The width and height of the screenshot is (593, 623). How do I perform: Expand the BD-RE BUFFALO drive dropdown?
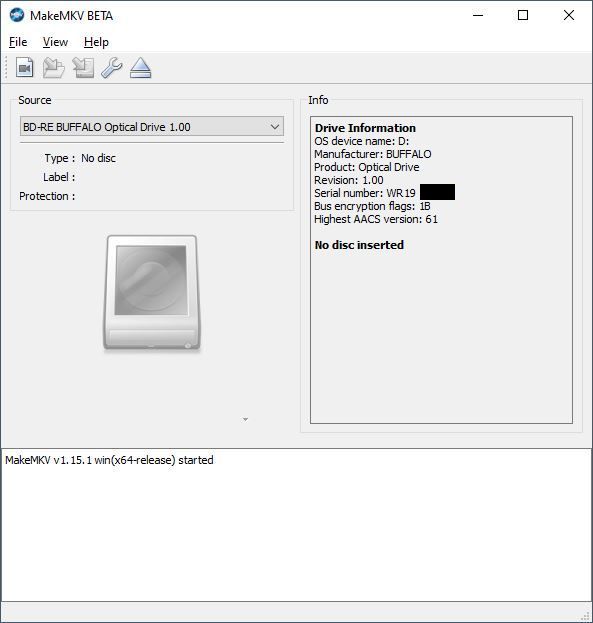[x=152, y=127]
